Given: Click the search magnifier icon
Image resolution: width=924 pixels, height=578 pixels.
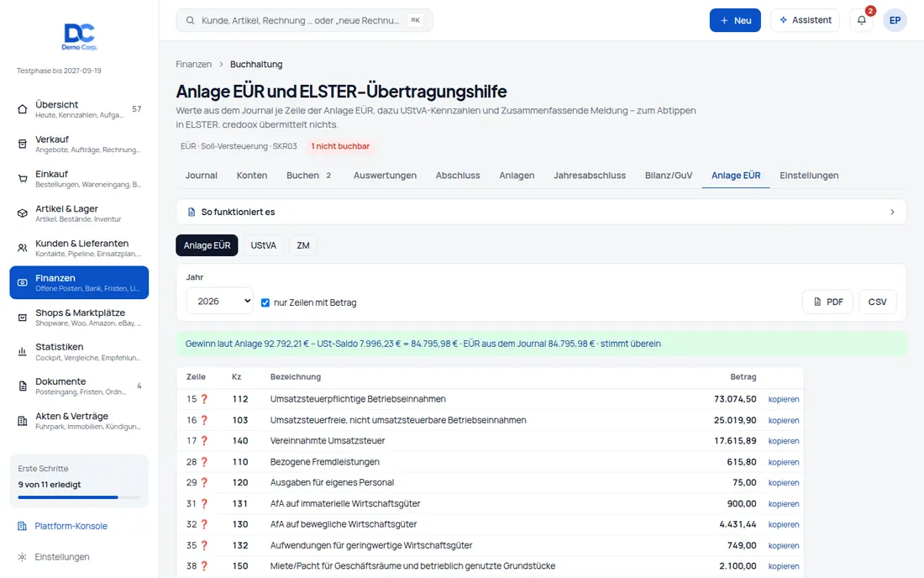Looking at the screenshot, I should [x=191, y=21].
